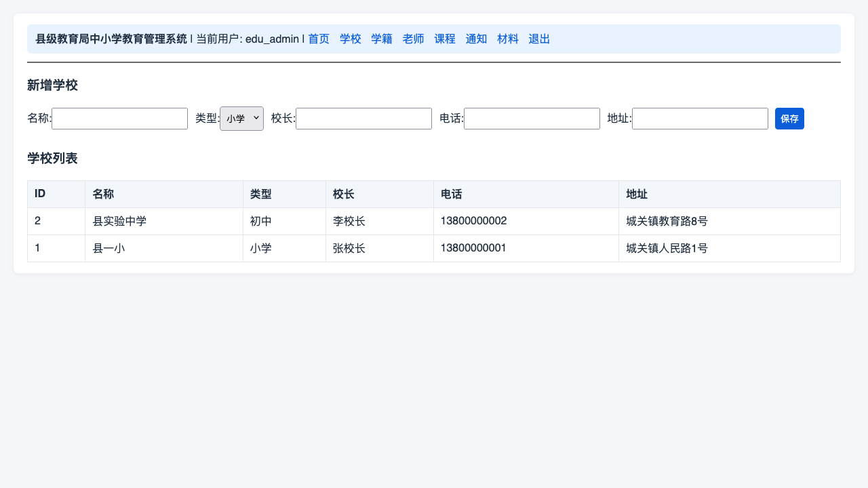Click the 李校长 table cell
Viewport: 868px width, 488px height.
[x=380, y=221]
